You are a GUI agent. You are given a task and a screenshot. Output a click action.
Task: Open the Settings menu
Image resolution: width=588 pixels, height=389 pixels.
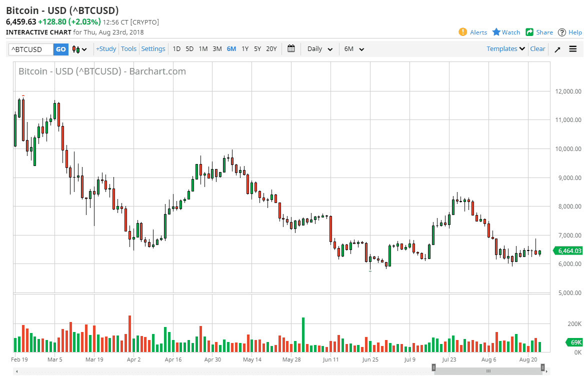[x=153, y=48]
